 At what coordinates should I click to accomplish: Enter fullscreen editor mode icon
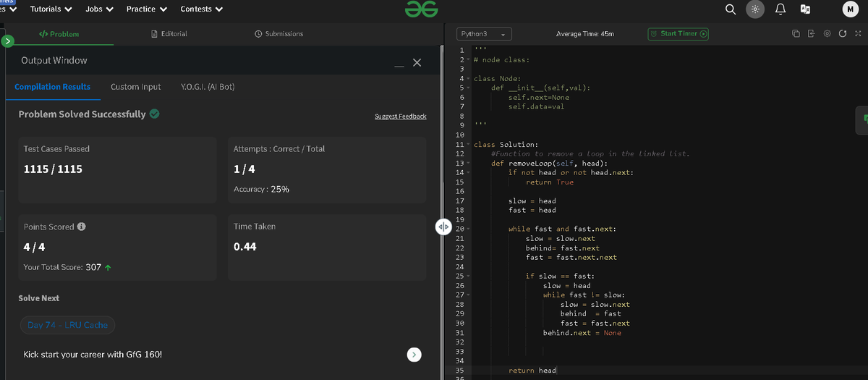click(857, 34)
